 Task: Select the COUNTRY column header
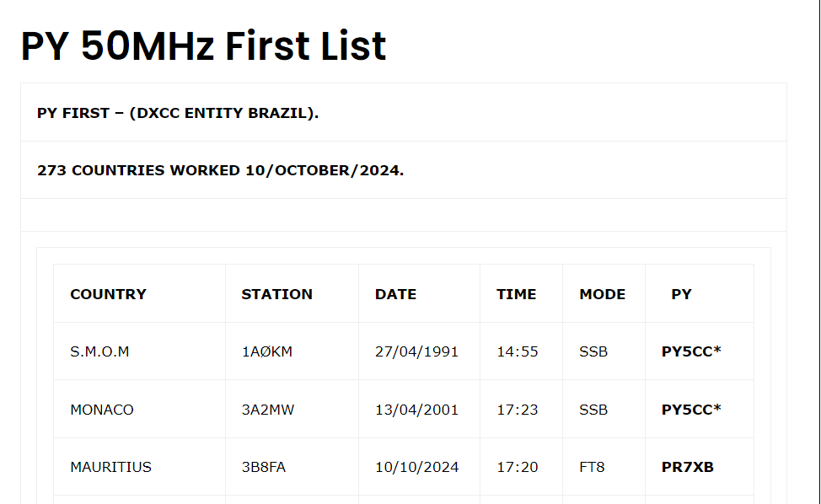click(x=108, y=294)
